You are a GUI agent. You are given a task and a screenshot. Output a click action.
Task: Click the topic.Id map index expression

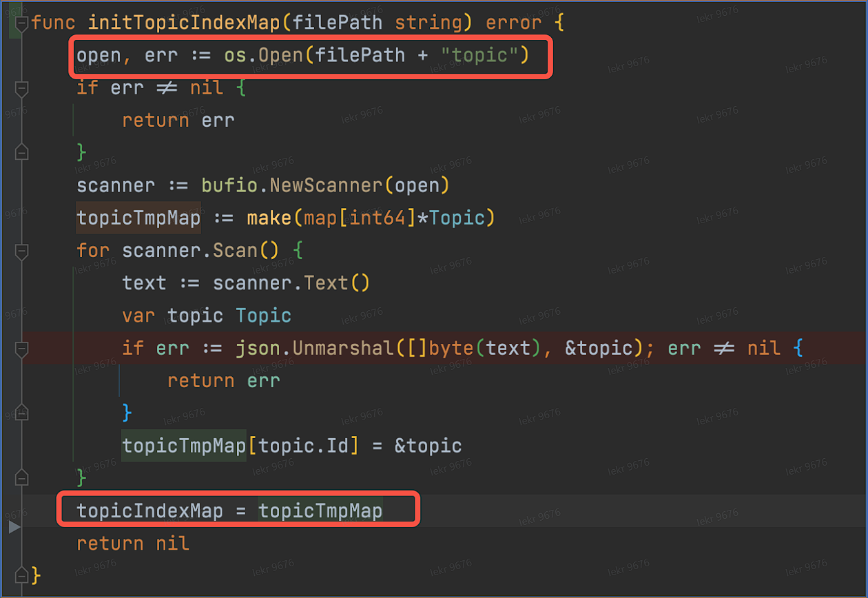pyautogui.click(x=302, y=446)
